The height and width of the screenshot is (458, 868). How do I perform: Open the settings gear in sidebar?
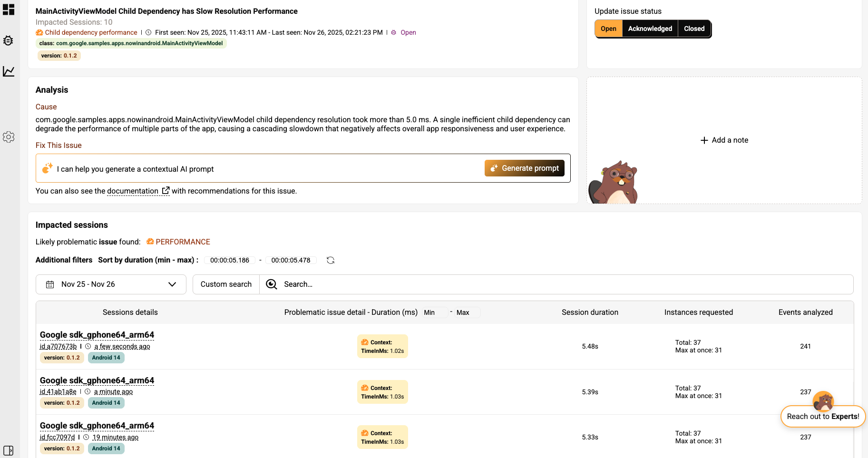9,137
